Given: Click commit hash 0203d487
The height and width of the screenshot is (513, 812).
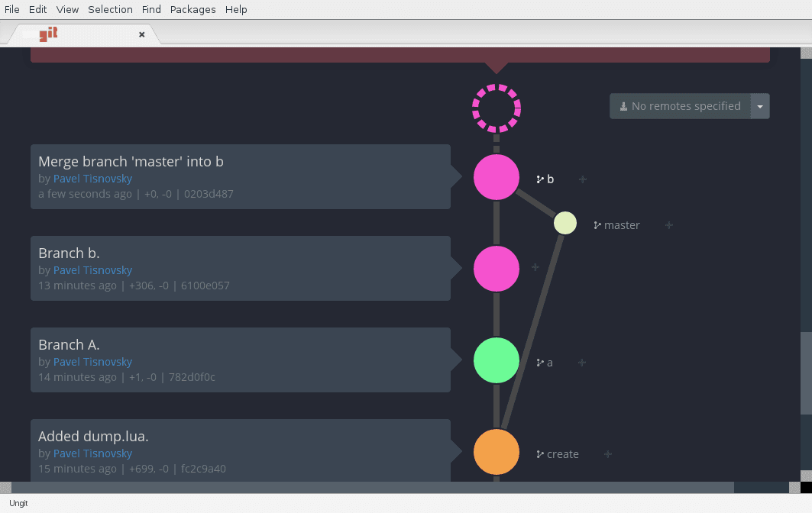Looking at the screenshot, I should (209, 194).
